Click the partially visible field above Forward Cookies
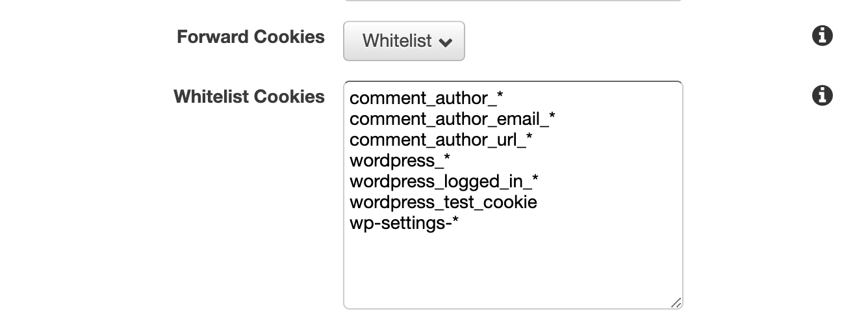The image size is (868, 333). [513, 1]
